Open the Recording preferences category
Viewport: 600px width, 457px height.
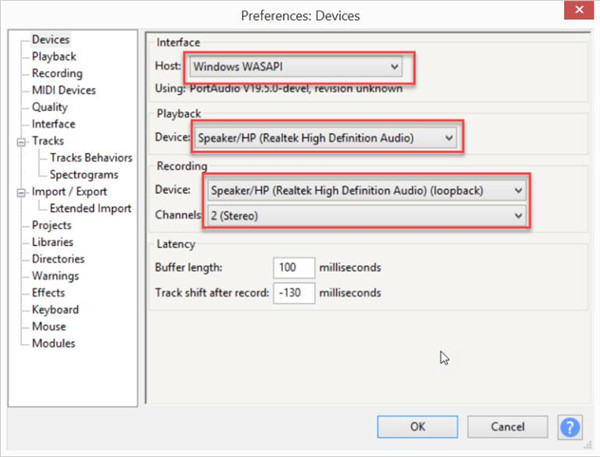pos(57,74)
